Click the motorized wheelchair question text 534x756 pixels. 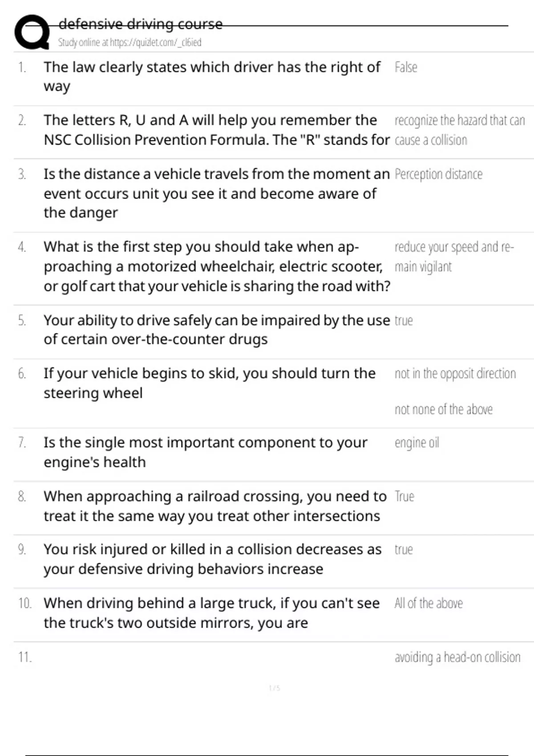tap(216, 266)
